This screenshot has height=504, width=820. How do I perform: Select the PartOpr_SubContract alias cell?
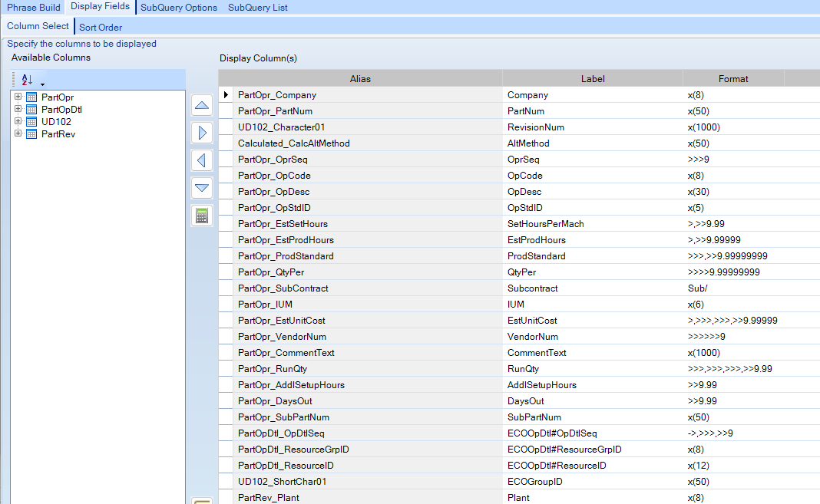tap(368, 288)
